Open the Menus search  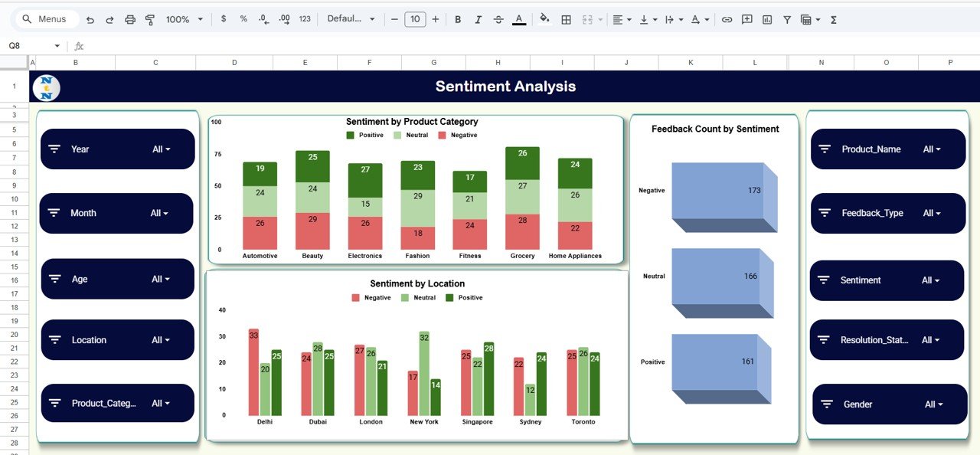46,18
